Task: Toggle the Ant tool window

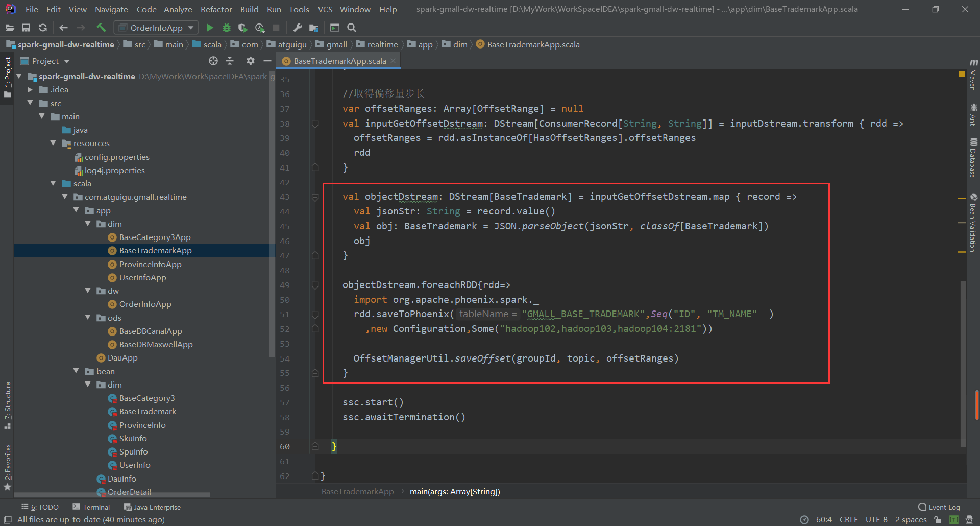Action: click(x=973, y=115)
